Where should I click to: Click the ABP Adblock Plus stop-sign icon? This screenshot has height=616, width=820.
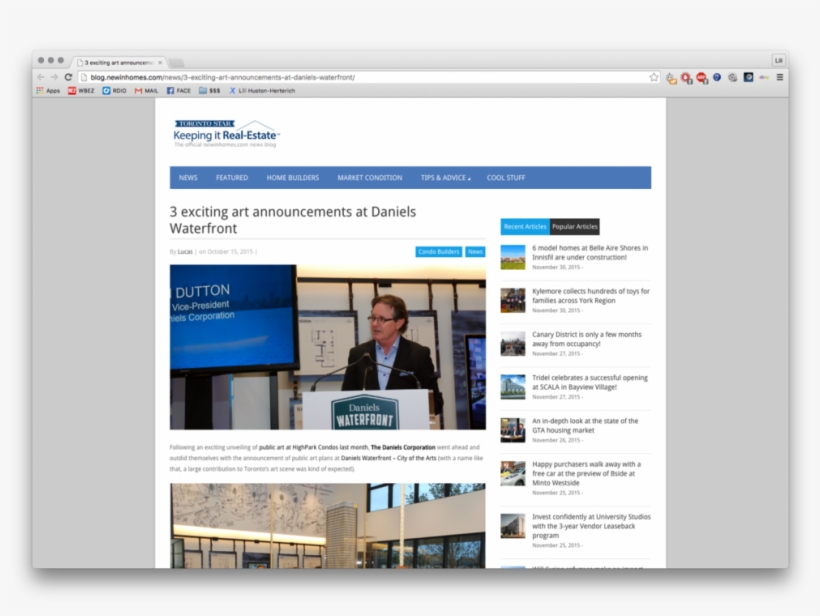702,76
